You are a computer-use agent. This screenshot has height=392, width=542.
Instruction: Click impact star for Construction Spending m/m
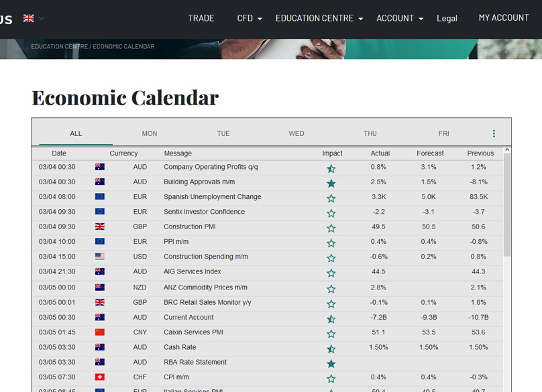pos(331,259)
